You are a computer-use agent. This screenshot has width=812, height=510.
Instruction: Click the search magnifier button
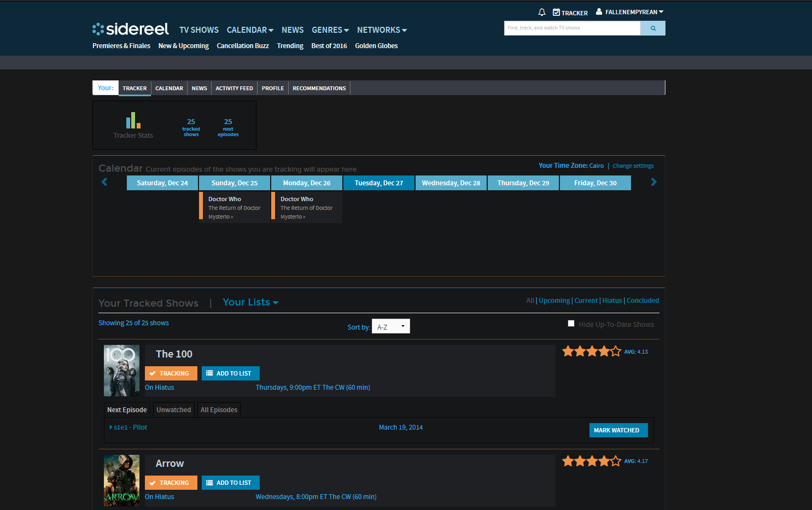(653, 28)
